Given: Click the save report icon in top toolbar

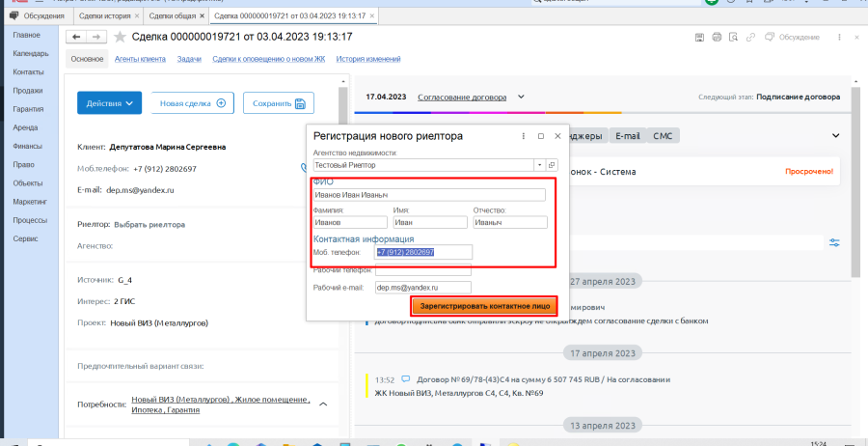Looking at the screenshot, I should (701, 37).
